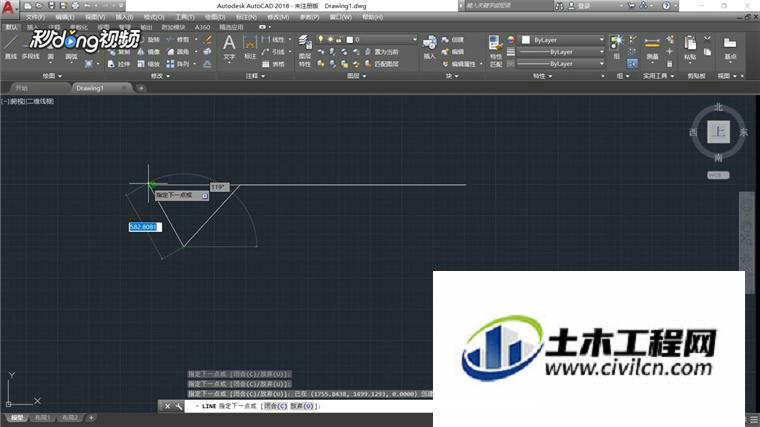Open the object color ByLayer swatch dropdown
Viewport: 760px width, 427px height.
tap(562, 40)
